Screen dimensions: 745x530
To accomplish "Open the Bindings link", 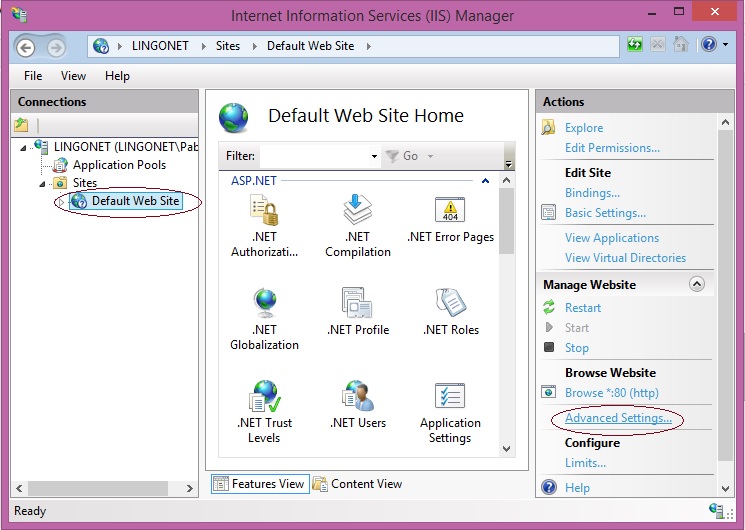I will (x=592, y=193).
